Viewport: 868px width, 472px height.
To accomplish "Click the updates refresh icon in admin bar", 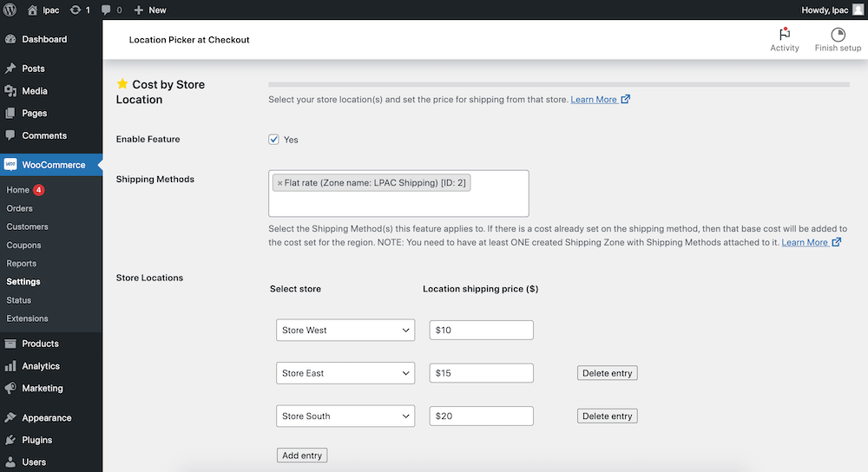I will click(76, 10).
